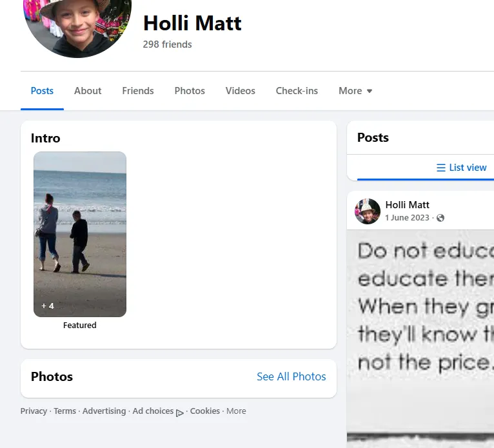Click the 298 friends link
The width and height of the screenshot is (494, 448).
(167, 44)
